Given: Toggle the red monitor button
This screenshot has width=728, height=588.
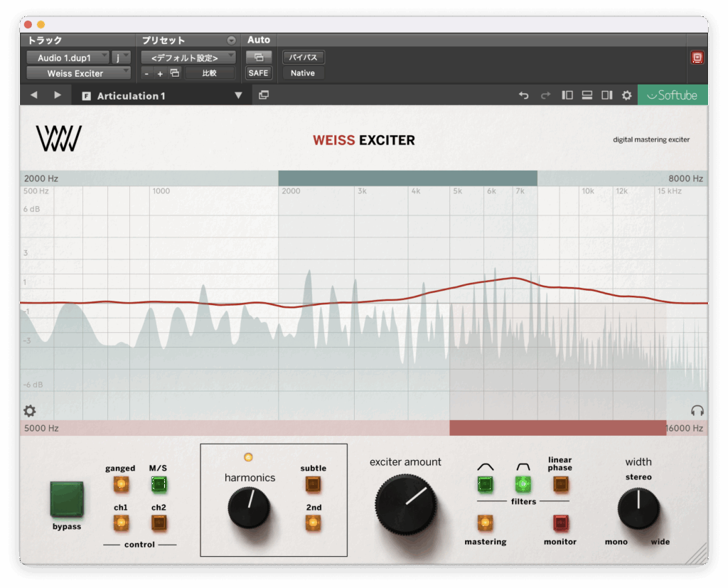Looking at the screenshot, I should click(560, 523).
